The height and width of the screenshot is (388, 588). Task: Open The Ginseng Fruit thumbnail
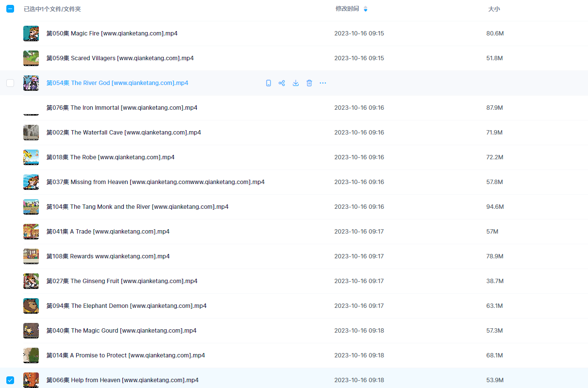coord(31,281)
